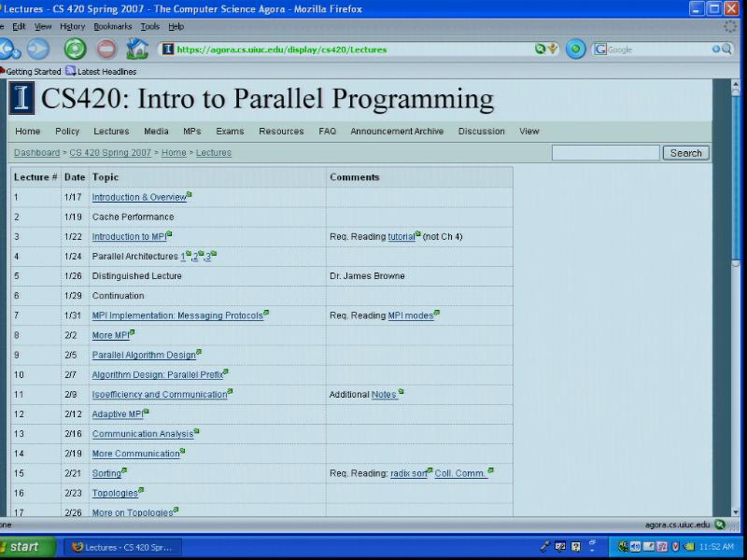Image resolution: width=747 pixels, height=560 pixels.
Task: Select the Exams navigation tab
Action: pos(230,132)
